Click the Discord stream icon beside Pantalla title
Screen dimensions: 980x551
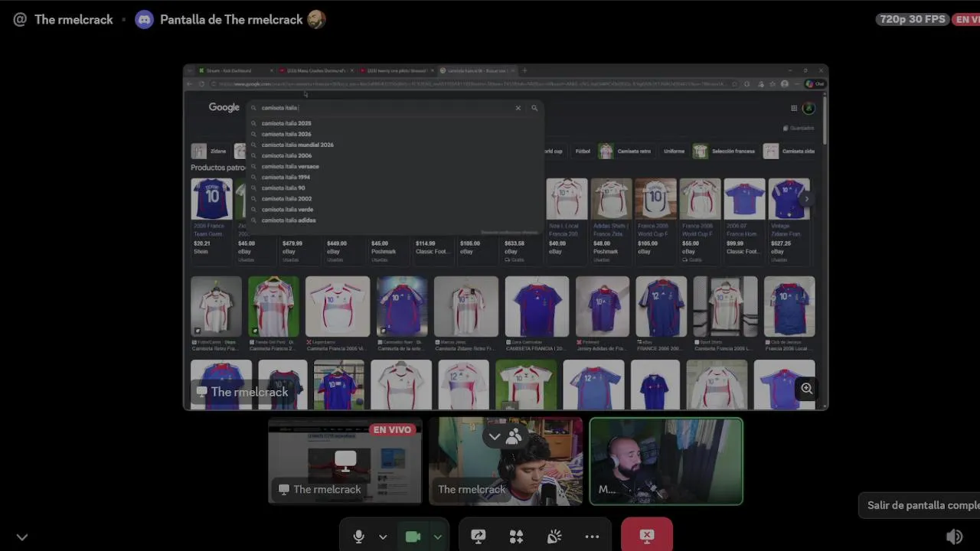tap(144, 20)
